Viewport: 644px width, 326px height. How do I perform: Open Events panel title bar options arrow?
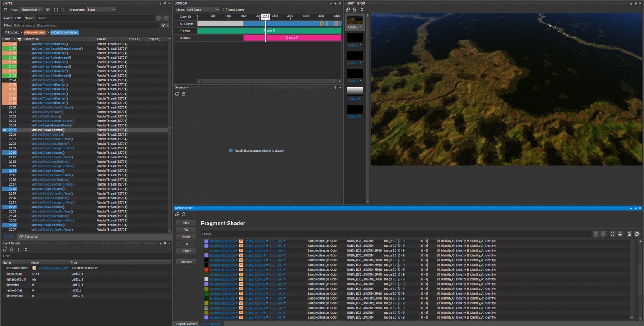pyautogui.click(x=160, y=3)
